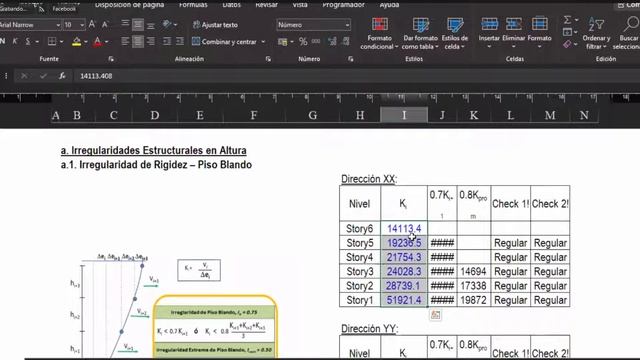Screen dimensions: 640x360
Task: Cancel formula bar entry (X)
Action: point(24,76)
